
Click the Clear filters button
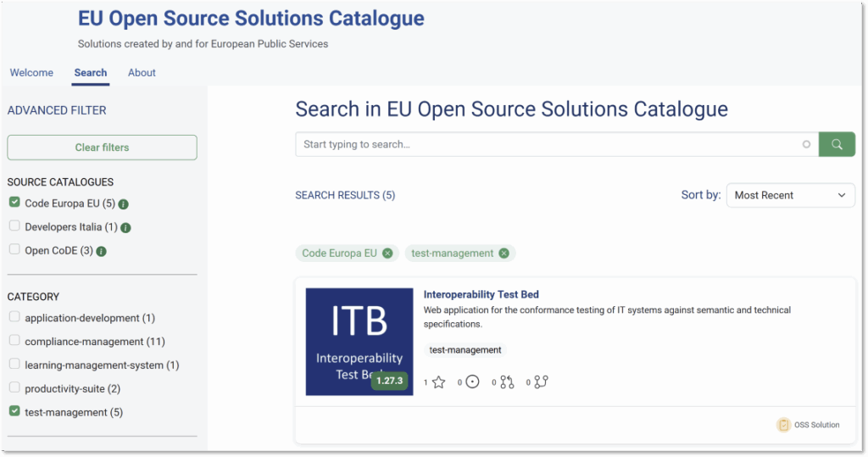click(x=102, y=148)
